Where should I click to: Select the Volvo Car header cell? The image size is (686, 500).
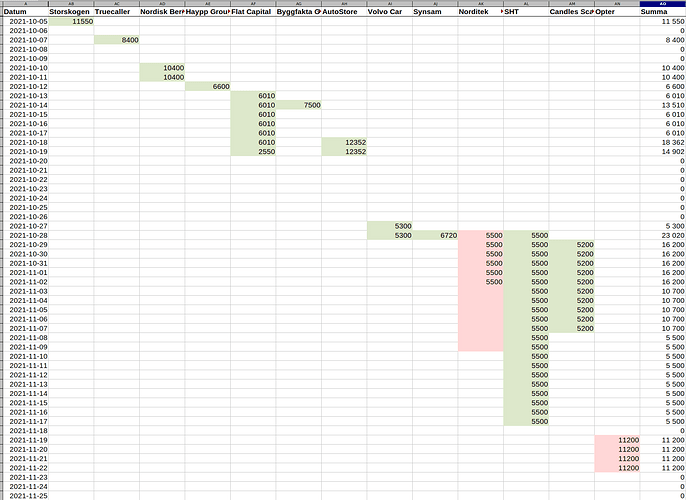[389, 12]
